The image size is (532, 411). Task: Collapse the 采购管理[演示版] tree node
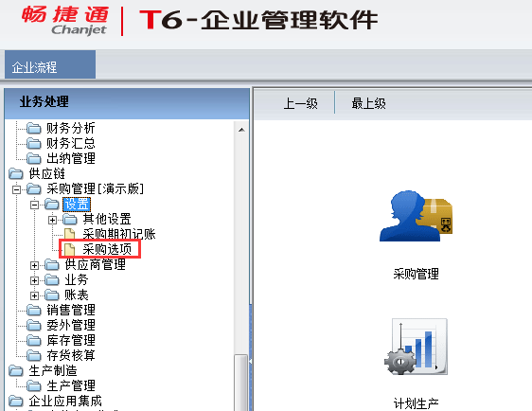tap(16, 189)
